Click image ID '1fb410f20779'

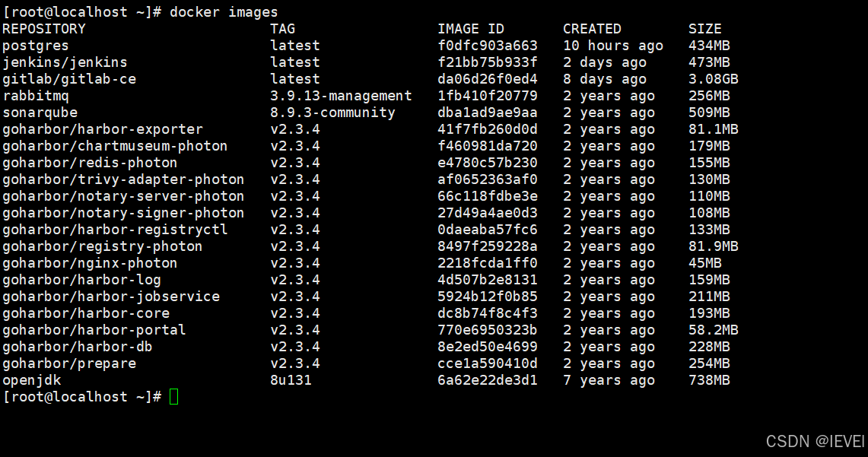(x=488, y=96)
